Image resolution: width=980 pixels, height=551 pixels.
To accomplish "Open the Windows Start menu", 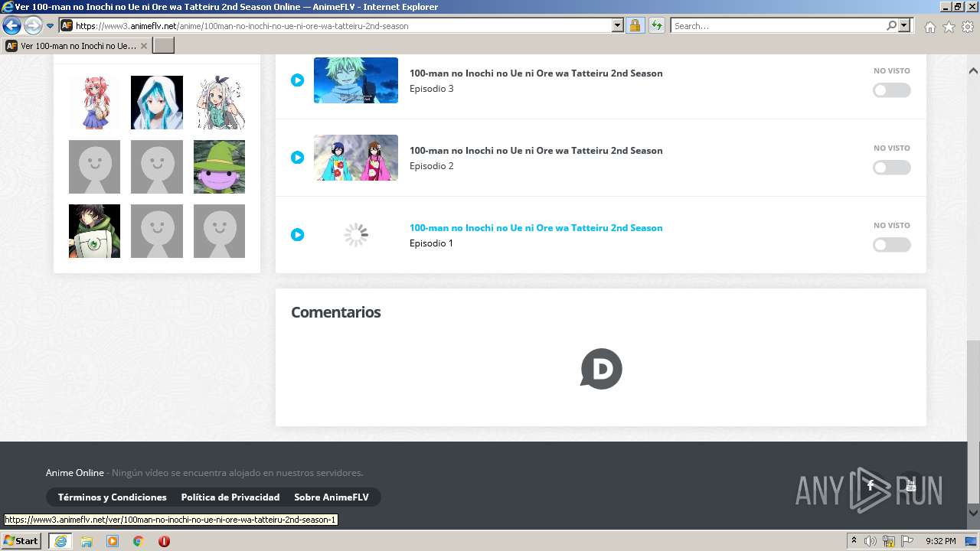I will 21,541.
